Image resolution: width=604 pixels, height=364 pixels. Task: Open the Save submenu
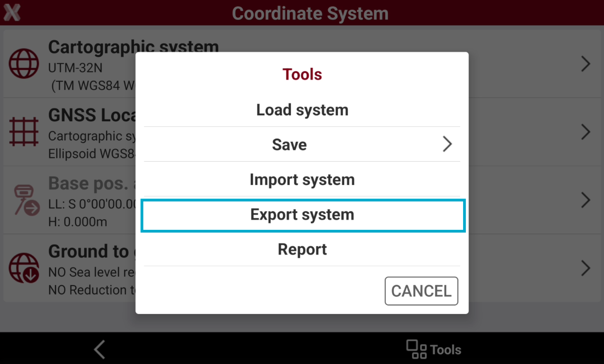(x=302, y=144)
